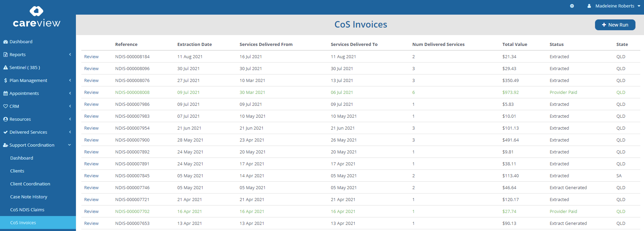The width and height of the screenshot is (644, 231).
Task: Click the Sentinel warning triangle icon
Action: click(5, 68)
